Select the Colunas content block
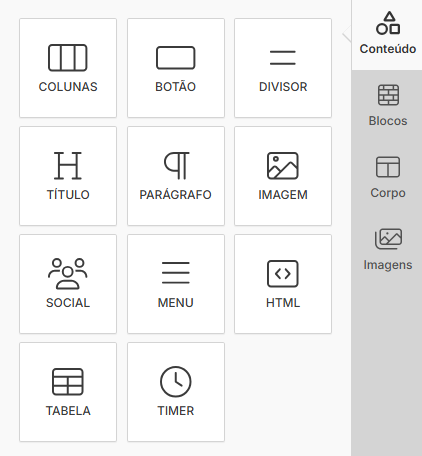The image size is (422, 456). pyautogui.click(x=68, y=68)
